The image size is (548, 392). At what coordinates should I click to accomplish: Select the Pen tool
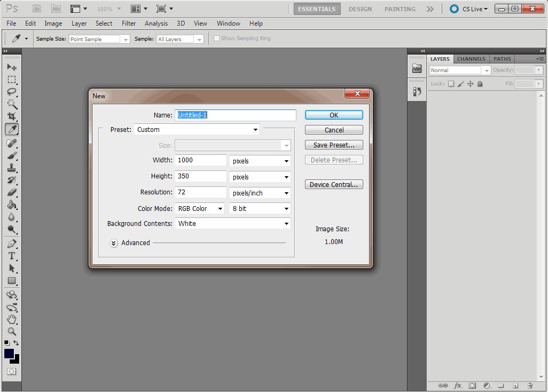point(12,244)
